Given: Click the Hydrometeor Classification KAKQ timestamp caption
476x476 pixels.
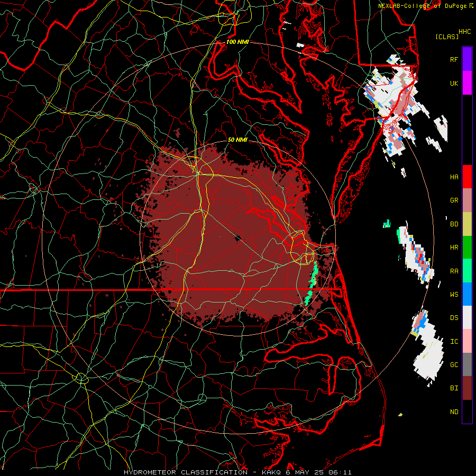Looking at the screenshot, I should (237, 472).
